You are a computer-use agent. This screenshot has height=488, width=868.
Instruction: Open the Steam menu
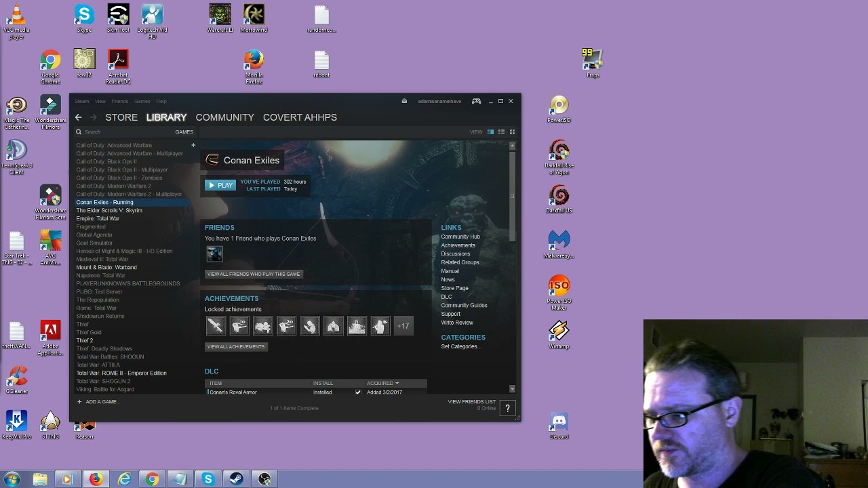coord(81,101)
